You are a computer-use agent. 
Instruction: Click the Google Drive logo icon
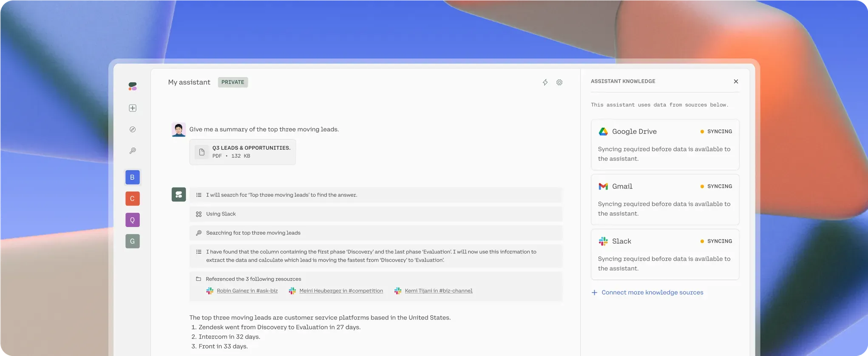pyautogui.click(x=603, y=131)
